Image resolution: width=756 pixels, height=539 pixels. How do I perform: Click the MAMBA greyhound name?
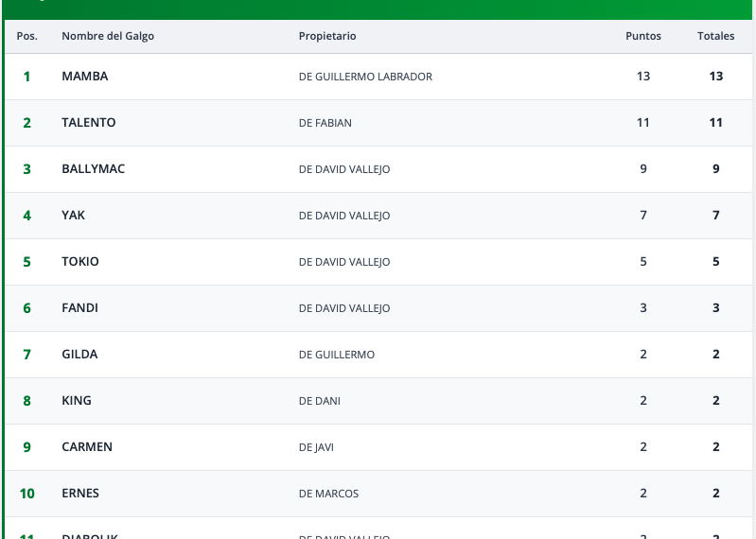tap(85, 77)
